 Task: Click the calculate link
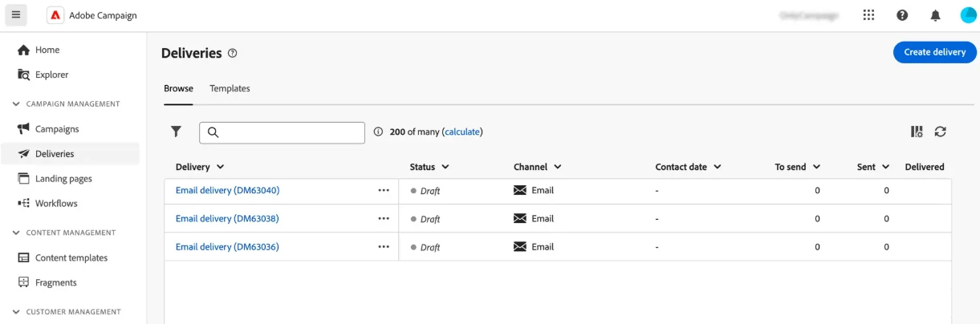click(462, 132)
